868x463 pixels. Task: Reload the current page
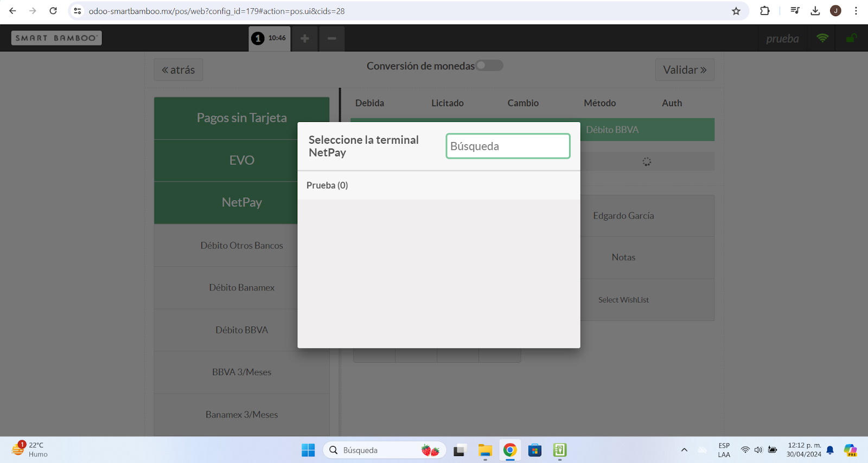(x=53, y=11)
